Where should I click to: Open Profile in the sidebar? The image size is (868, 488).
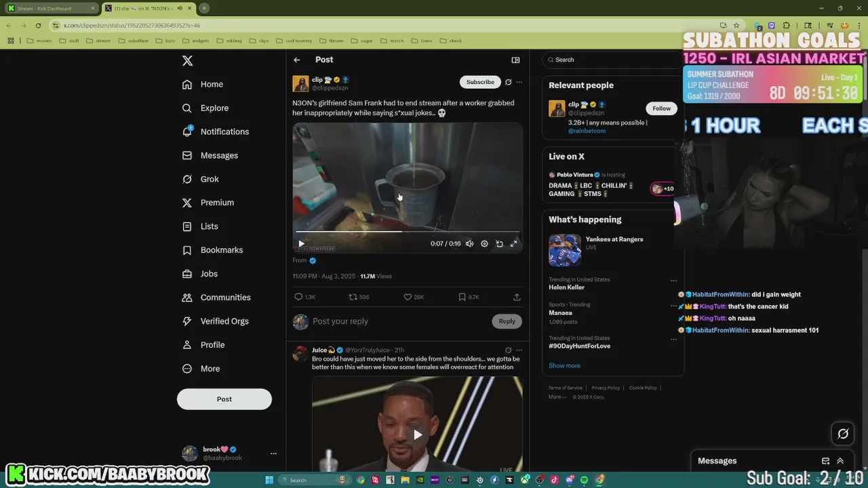203,345
